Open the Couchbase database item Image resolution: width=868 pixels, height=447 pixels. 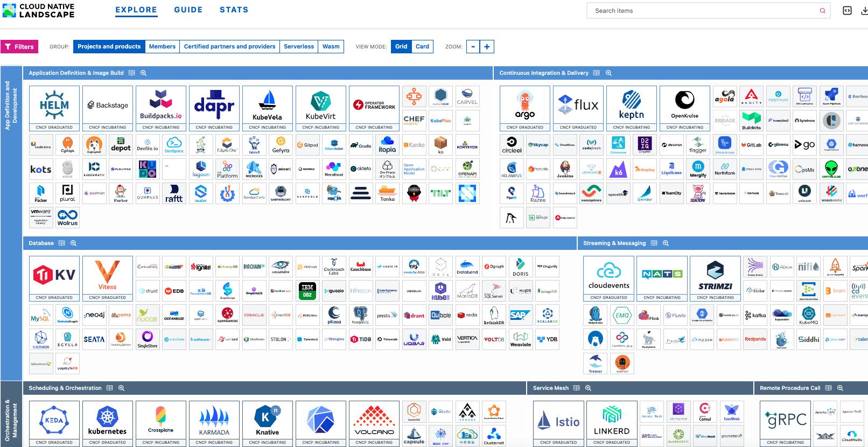[361, 267]
